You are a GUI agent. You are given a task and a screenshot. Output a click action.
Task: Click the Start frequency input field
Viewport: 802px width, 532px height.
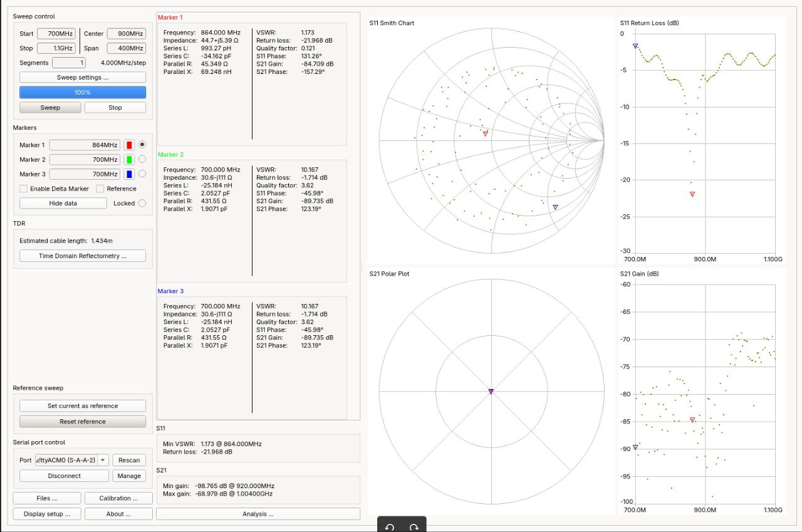coord(56,33)
